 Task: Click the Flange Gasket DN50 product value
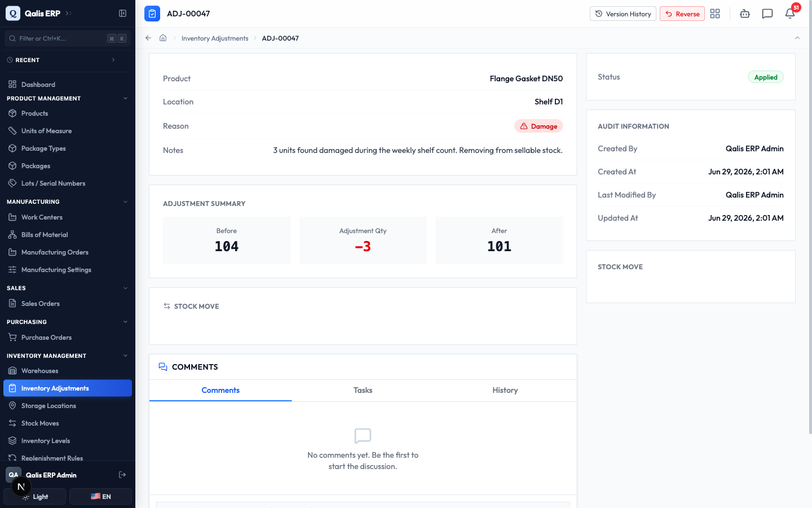pyautogui.click(x=526, y=78)
